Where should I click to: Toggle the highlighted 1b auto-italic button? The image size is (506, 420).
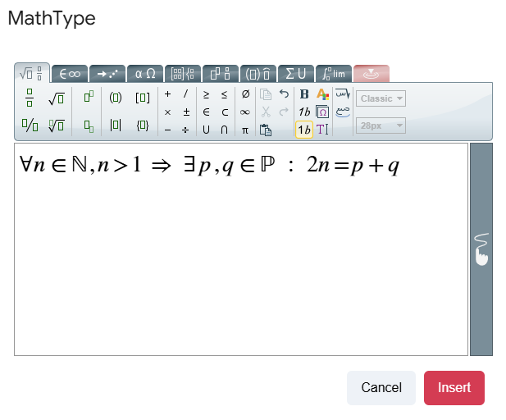click(303, 130)
